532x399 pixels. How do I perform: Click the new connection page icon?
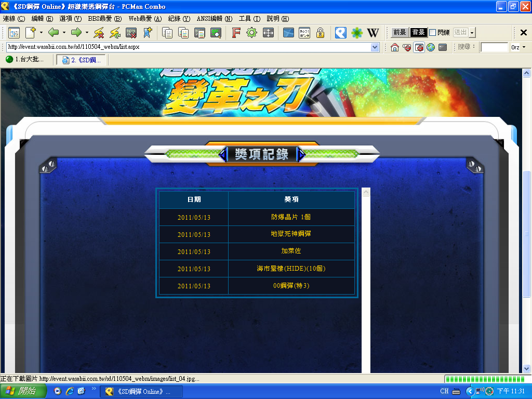(x=30, y=33)
